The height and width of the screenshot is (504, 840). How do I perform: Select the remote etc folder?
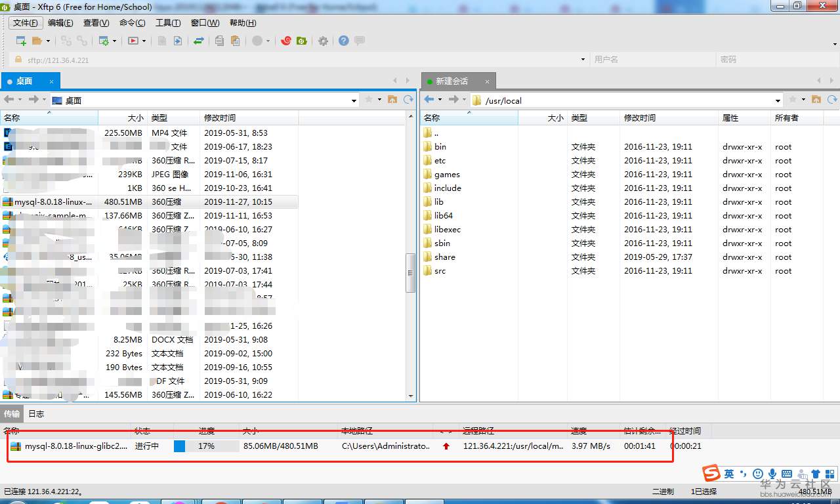click(440, 161)
